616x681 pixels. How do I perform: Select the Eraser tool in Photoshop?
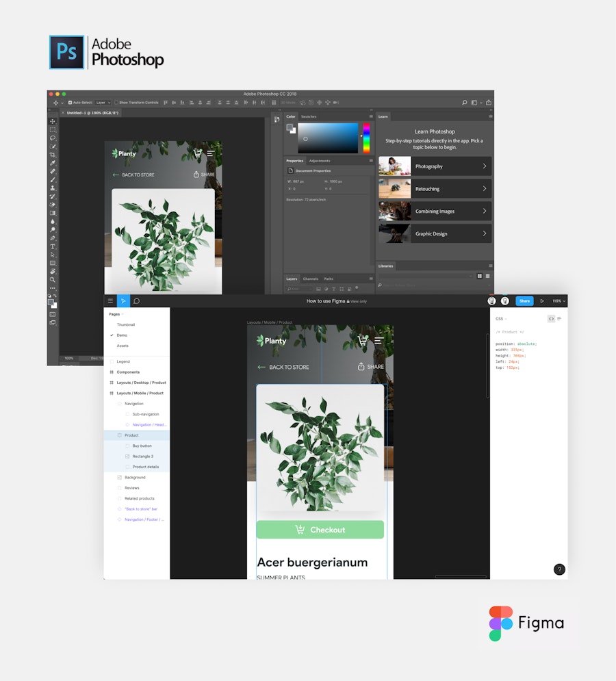53,205
